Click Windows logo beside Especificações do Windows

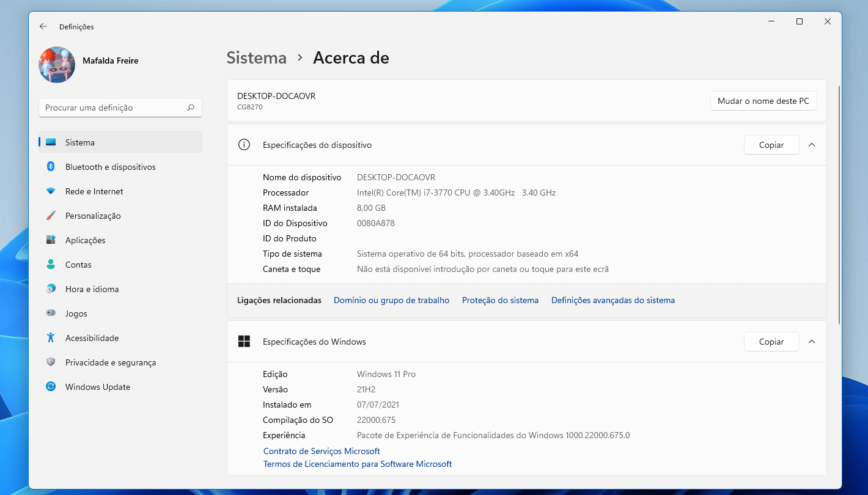[244, 342]
